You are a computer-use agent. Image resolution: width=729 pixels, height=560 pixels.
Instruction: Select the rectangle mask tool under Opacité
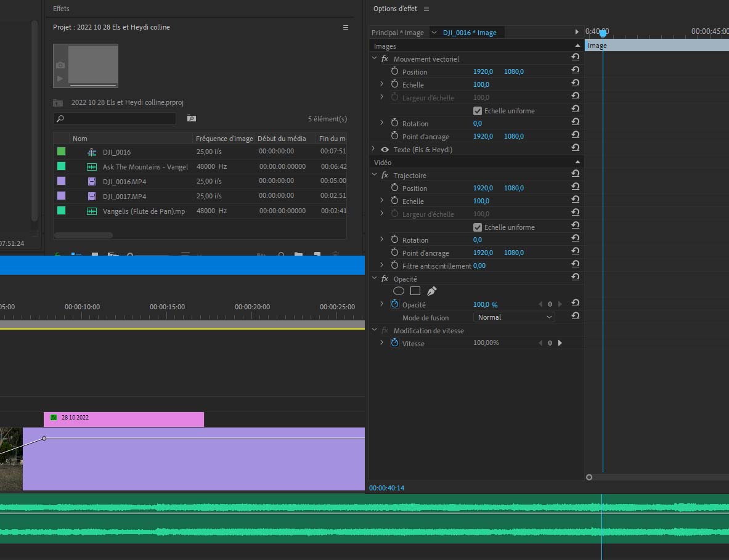(x=415, y=291)
